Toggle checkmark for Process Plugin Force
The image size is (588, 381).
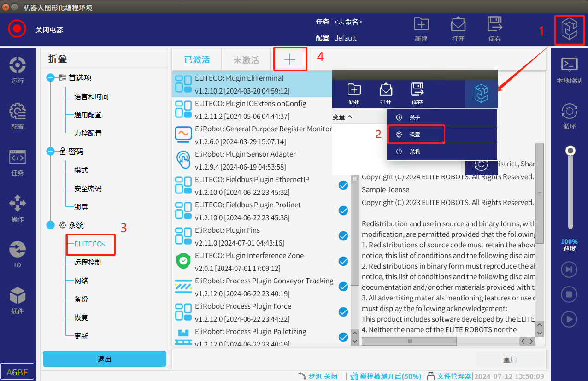(343, 312)
